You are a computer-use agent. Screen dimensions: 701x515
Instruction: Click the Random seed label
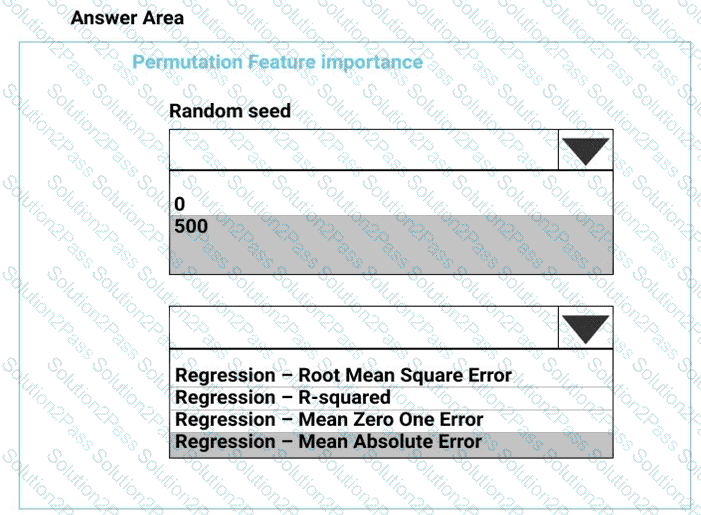[x=230, y=111]
